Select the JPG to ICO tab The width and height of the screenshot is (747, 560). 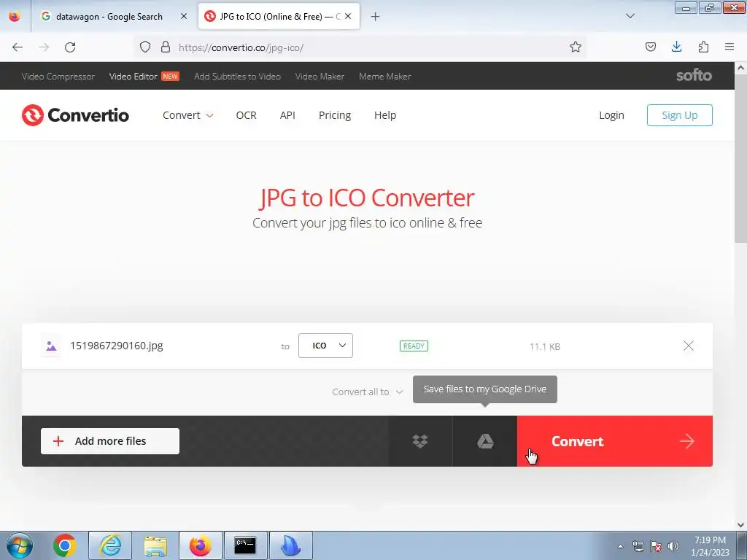tap(279, 17)
